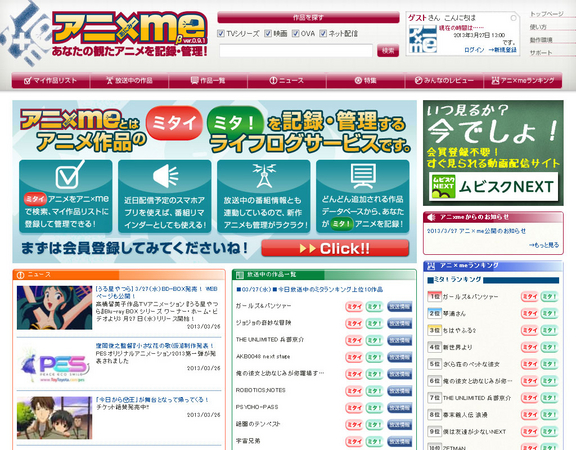Click the red Click!! registration button

click(335, 248)
